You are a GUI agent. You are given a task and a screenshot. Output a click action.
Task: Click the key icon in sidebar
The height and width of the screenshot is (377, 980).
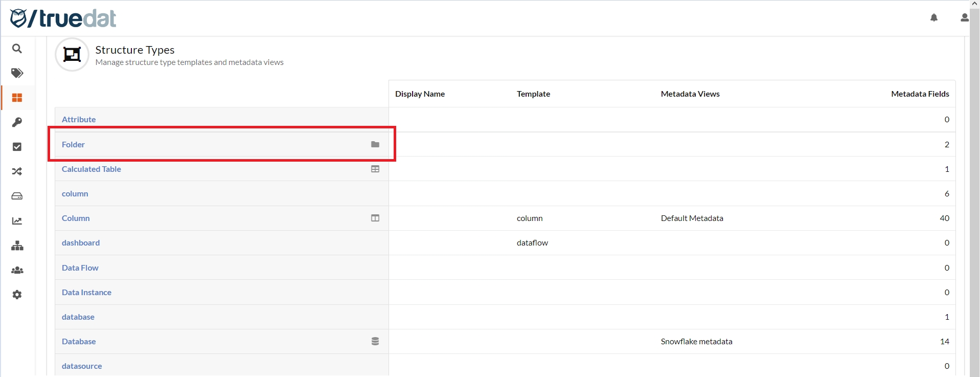17,122
